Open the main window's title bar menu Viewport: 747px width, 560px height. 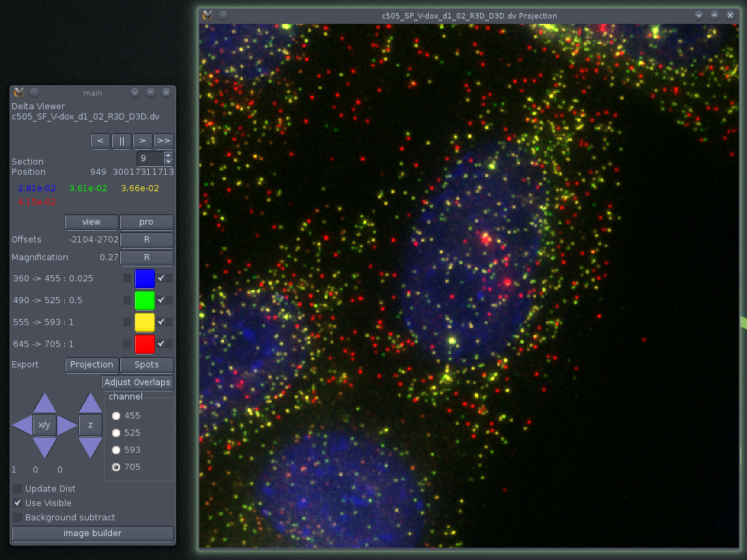coord(18,93)
